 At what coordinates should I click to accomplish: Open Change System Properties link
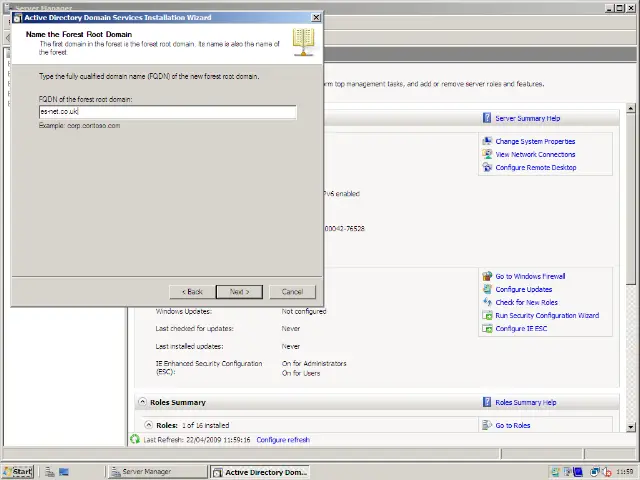[x=535, y=142]
